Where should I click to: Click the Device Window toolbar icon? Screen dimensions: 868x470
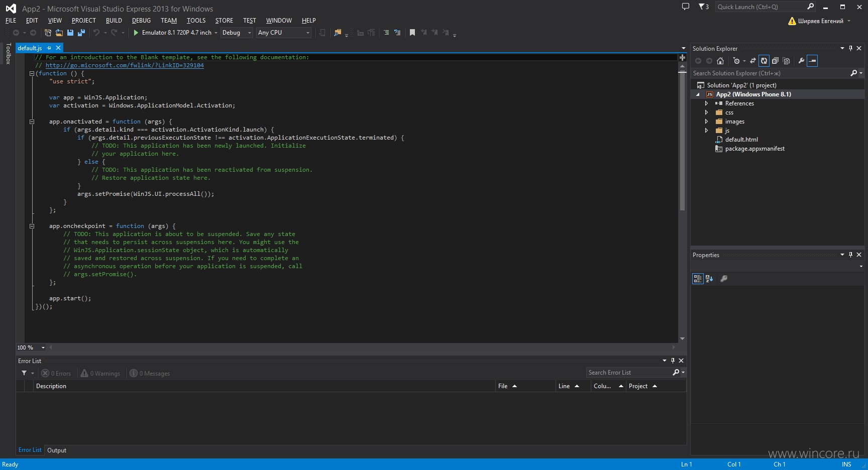[x=322, y=33]
